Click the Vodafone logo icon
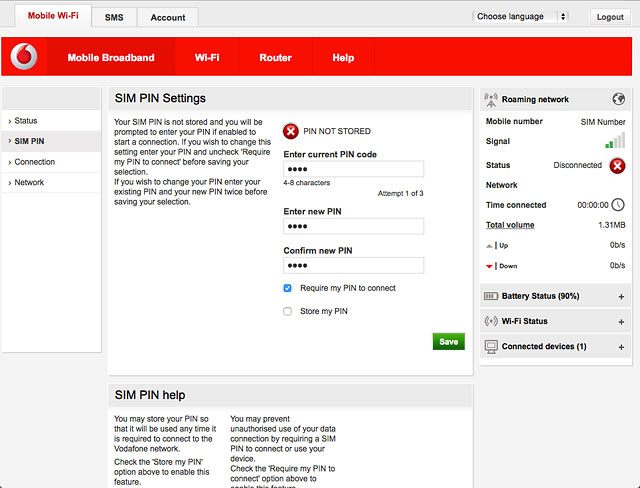The width and height of the screenshot is (640, 488). pyautogui.click(x=25, y=57)
